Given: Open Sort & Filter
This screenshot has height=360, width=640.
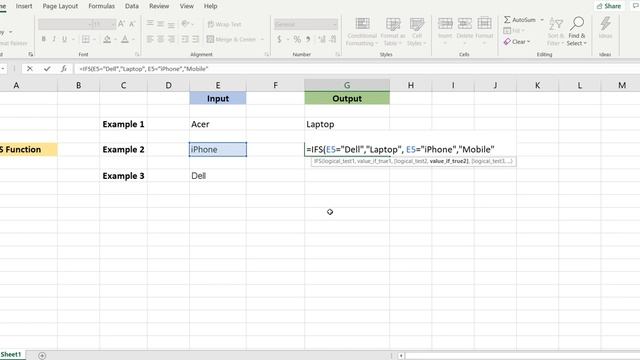Looking at the screenshot, I should [x=555, y=31].
